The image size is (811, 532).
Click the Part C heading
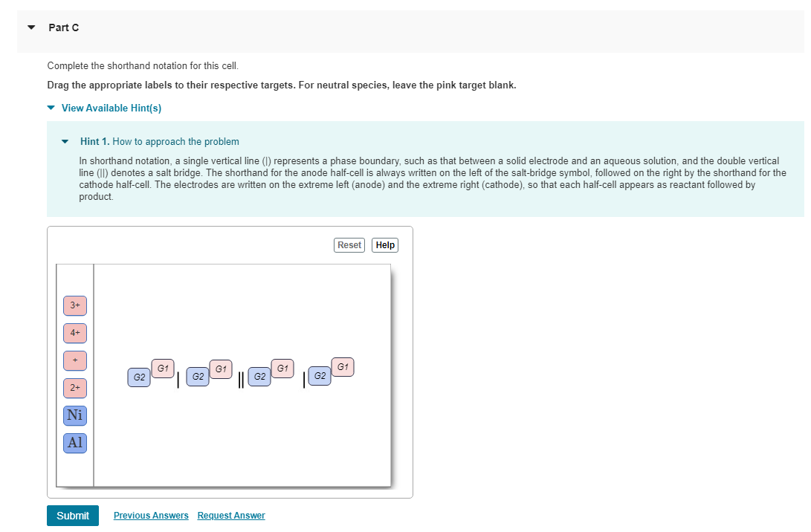pyautogui.click(x=64, y=27)
